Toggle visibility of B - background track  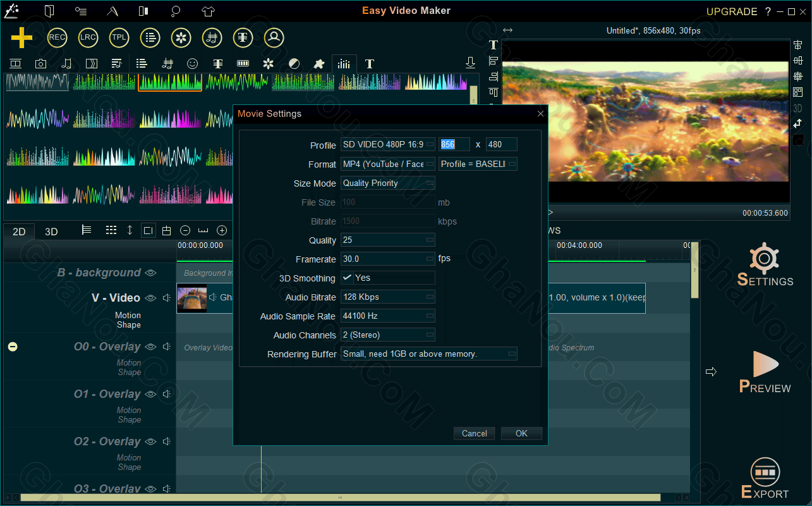(150, 273)
